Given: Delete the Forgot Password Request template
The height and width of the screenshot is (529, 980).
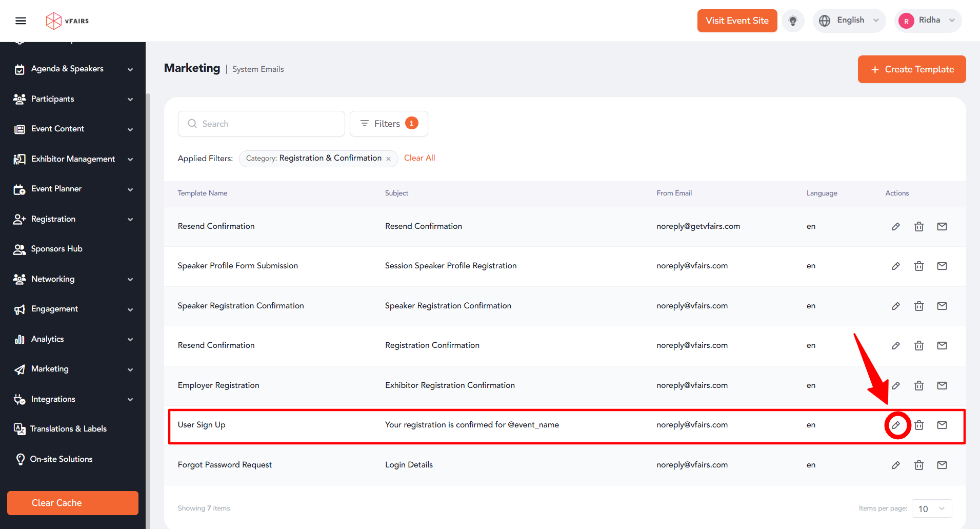Looking at the screenshot, I should pos(918,465).
